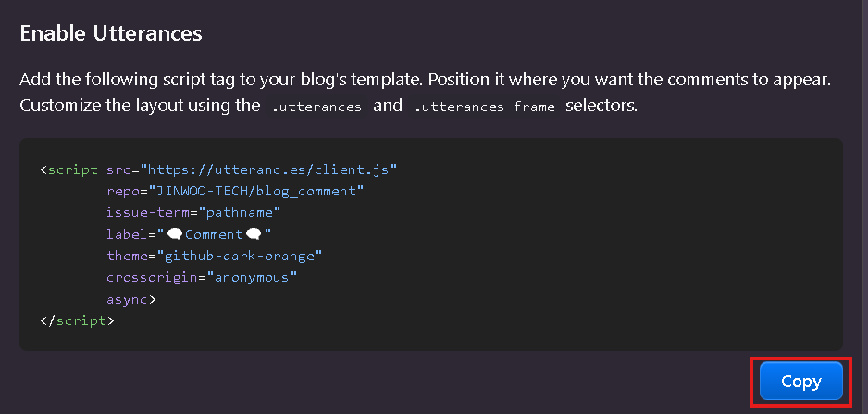Click the crossorigin "anonymous" value
The height and width of the screenshot is (414, 868).
[252, 277]
